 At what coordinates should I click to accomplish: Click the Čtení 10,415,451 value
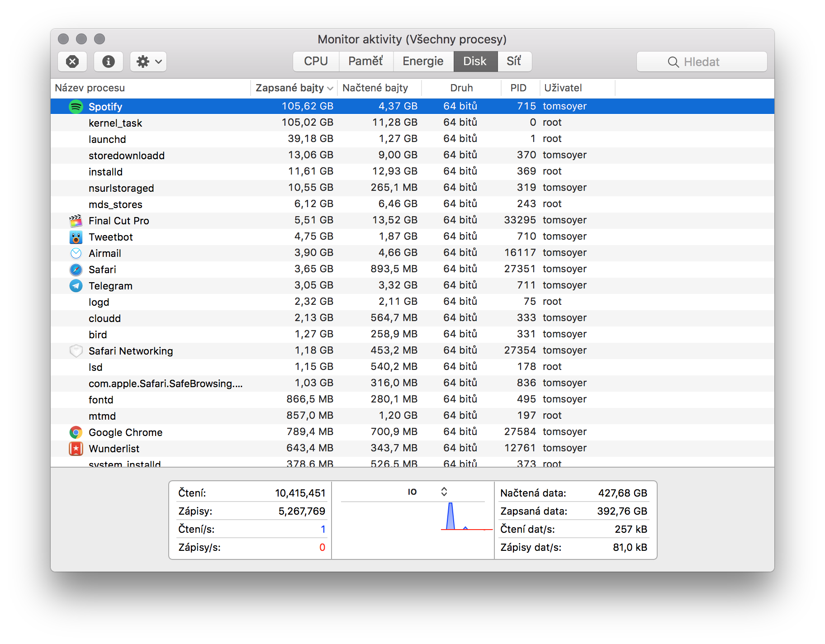pos(300,493)
